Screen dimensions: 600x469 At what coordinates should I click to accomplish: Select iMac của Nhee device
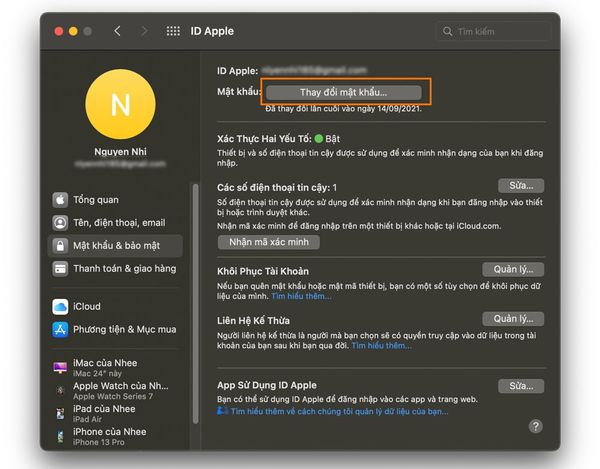[116, 368]
